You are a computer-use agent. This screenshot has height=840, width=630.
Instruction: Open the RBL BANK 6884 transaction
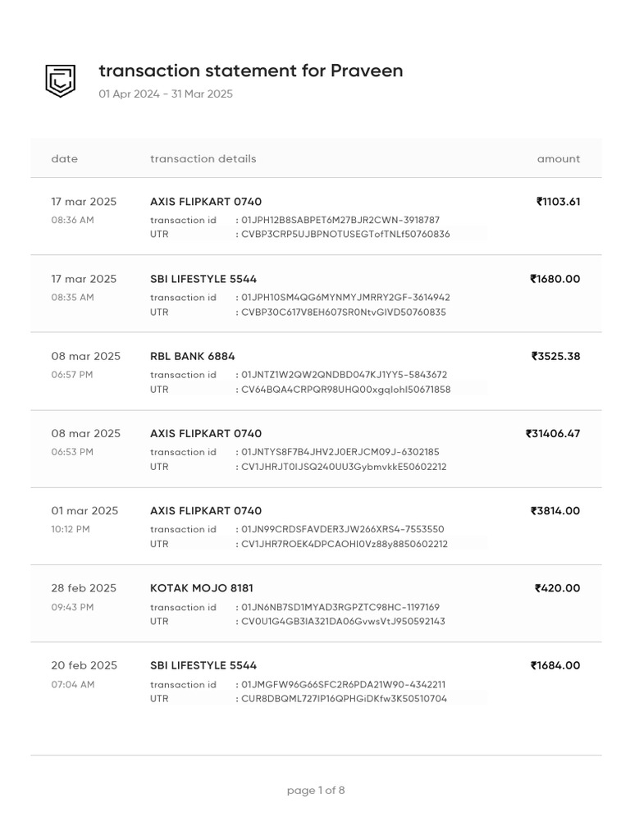pyautogui.click(x=316, y=372)
